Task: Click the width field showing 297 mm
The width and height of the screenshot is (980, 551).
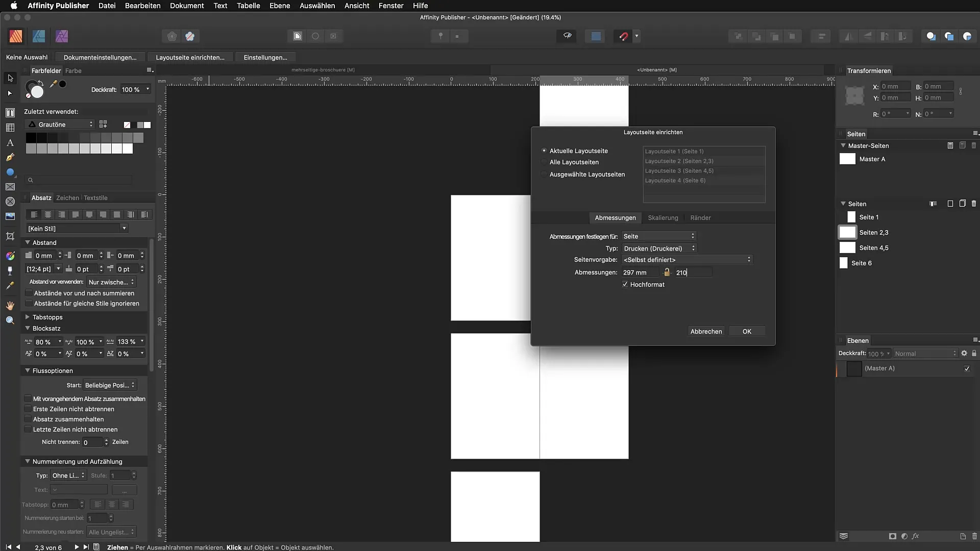Action: click(x=640, y=272)
